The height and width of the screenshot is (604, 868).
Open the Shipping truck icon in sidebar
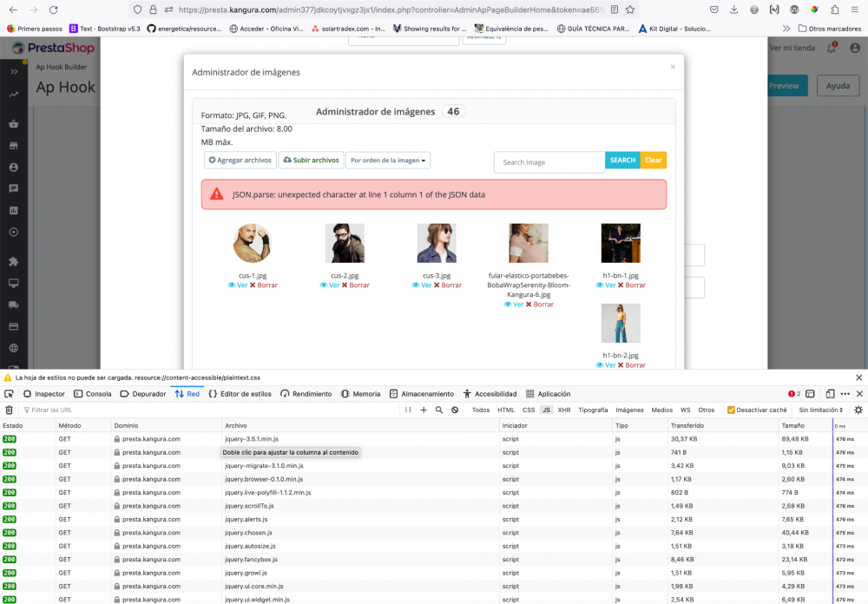pyautogui.click(x=14, y=305)
